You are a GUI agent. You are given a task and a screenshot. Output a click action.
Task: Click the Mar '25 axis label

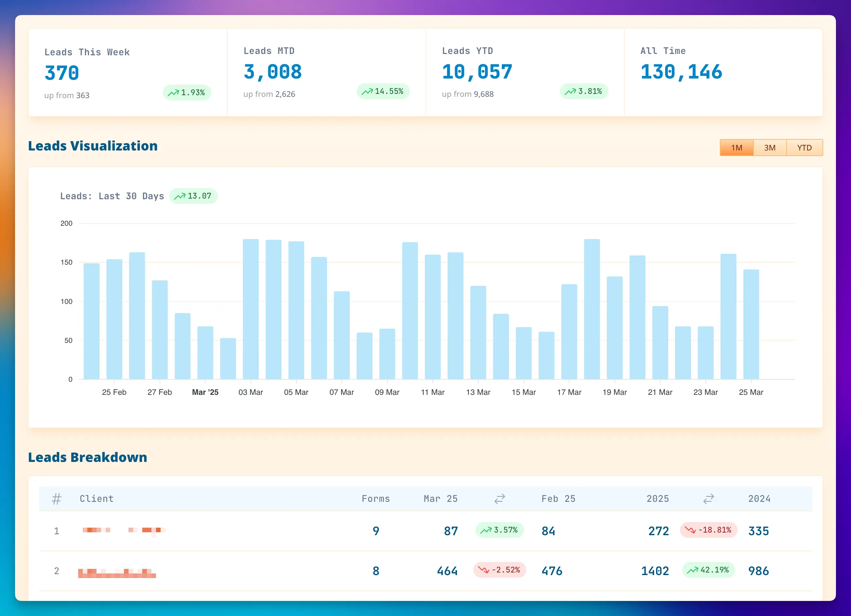tap(205, 392)
